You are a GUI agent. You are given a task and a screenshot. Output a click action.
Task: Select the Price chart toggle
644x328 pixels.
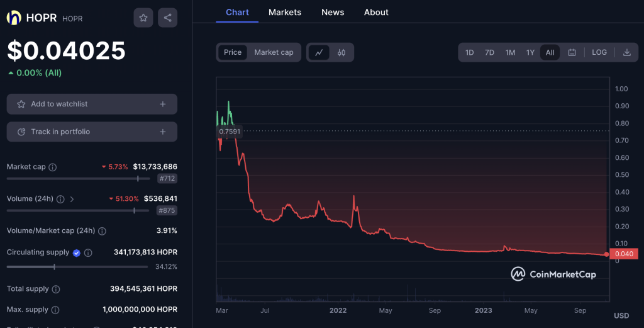pos(233,53)
